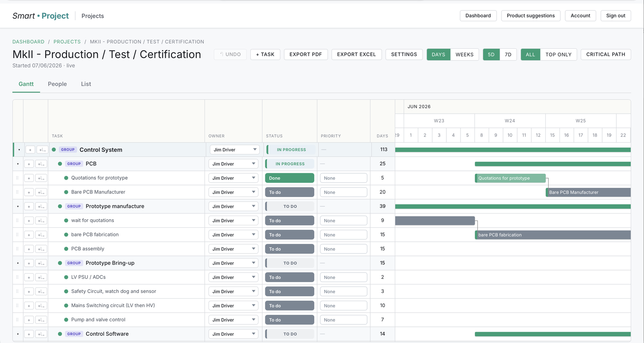644x343 pixels.
Task: Switch timeline scale to DAYS
Action: click(x=438, y=54)
